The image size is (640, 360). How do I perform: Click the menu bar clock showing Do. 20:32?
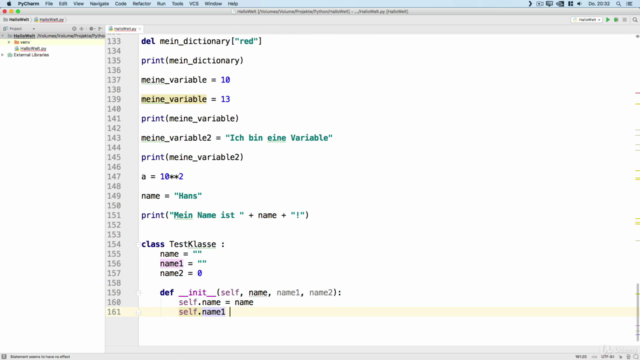click(599, 4)
